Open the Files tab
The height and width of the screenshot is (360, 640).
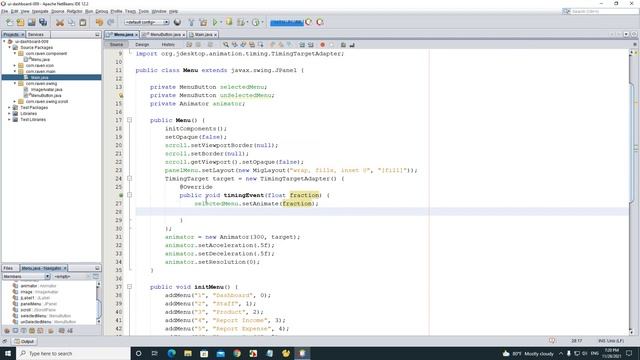coord(9,268)
